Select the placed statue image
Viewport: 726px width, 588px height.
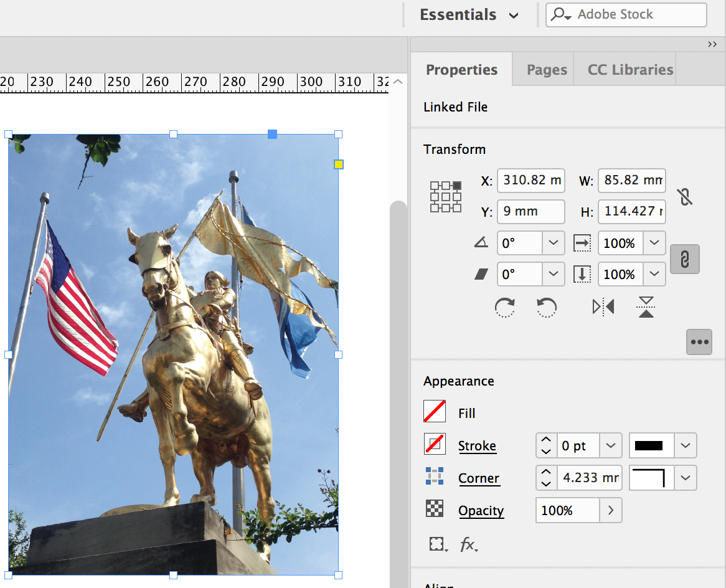[173, 354]
